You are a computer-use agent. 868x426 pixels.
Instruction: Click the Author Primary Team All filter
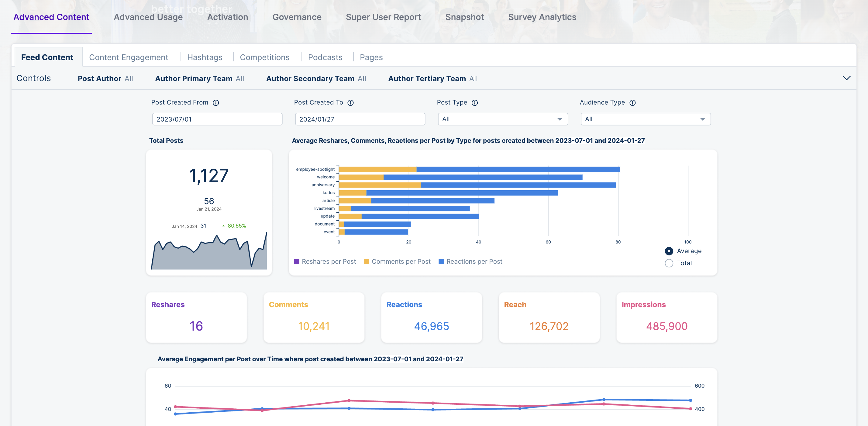(199, 78)
